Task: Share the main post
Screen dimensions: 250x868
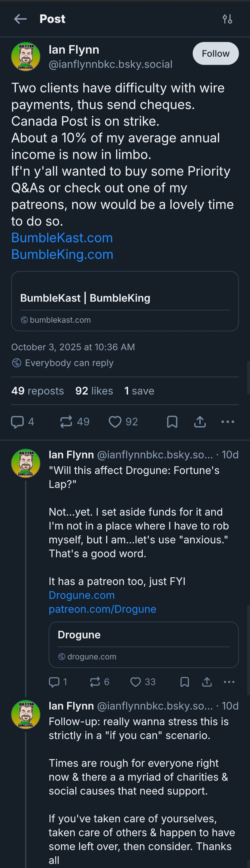Action: pyautogui.click(x=200, y=422)
